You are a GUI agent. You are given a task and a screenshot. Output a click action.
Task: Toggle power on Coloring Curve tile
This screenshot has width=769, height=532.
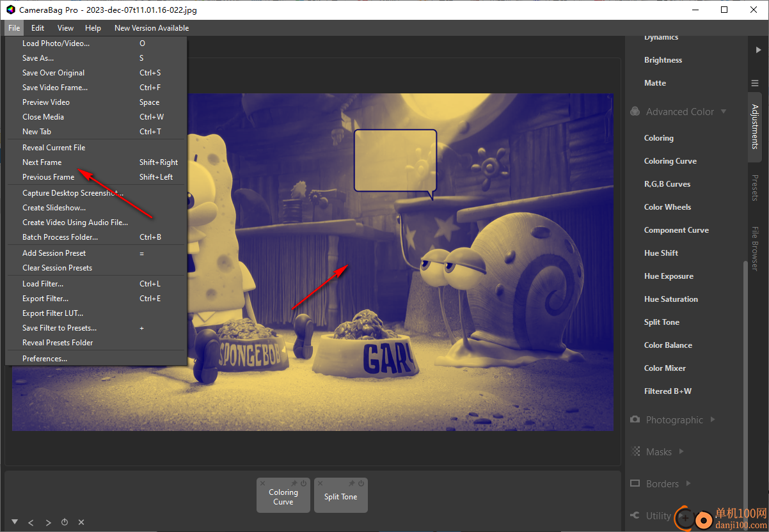[x=303, y=483]
